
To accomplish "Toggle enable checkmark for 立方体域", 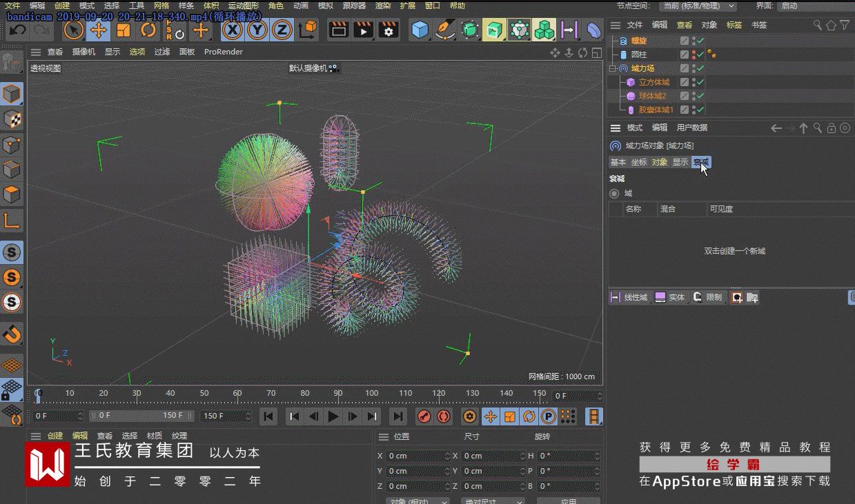I will pyautogui.click(x=701, y=82).
